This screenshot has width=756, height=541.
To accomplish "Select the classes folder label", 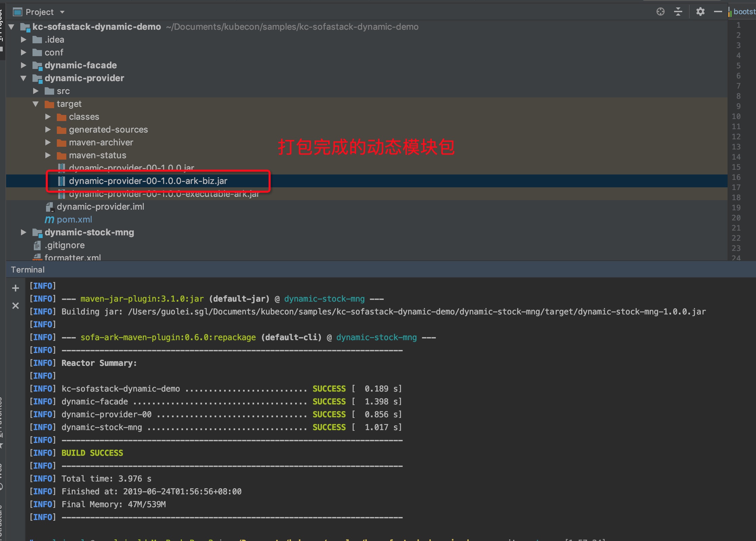I will [x=84, y=117].
